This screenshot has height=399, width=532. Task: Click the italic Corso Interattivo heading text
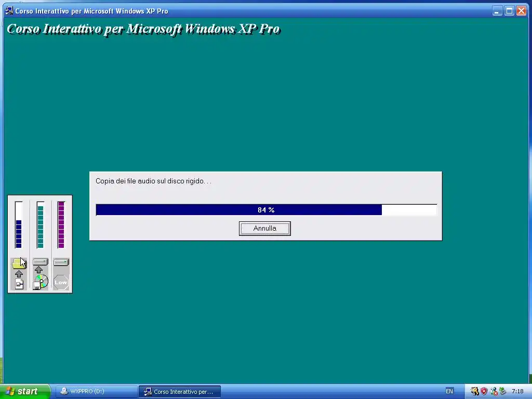143,29
